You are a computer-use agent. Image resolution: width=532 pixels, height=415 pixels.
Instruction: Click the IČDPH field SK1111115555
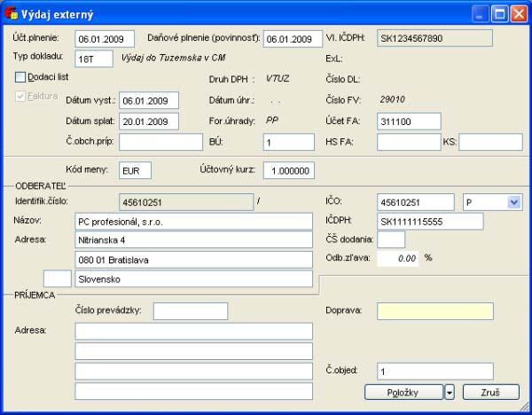430,222
